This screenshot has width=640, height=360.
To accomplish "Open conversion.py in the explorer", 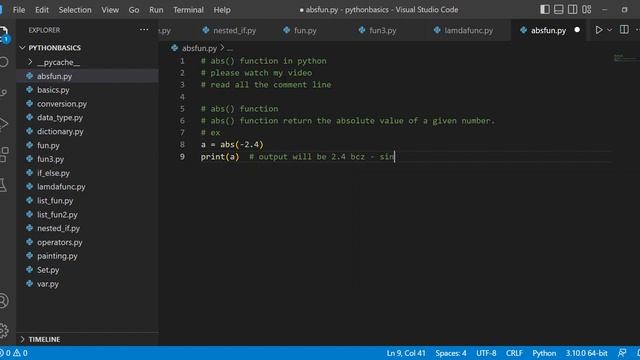I will 62,104.
